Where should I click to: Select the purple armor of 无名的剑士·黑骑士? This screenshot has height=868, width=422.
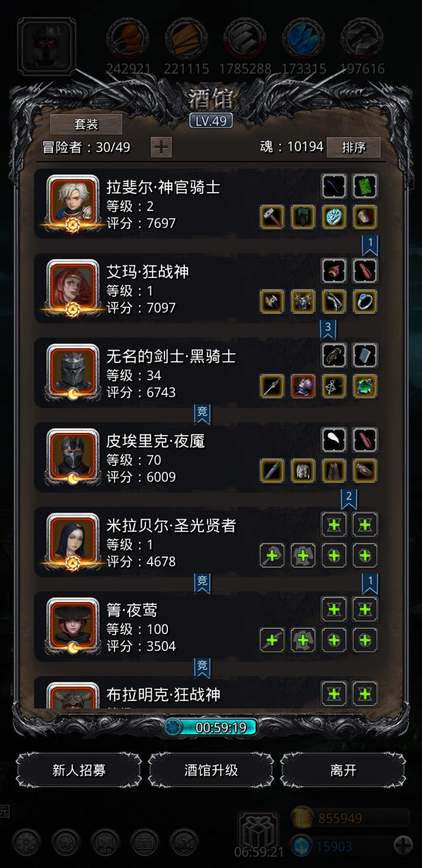303,386
